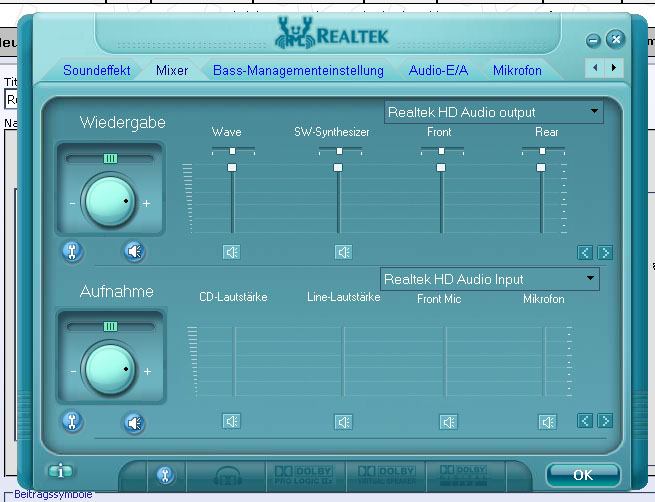Click the Front balance slider
The image size is (655, 502).
coord(442,151)
